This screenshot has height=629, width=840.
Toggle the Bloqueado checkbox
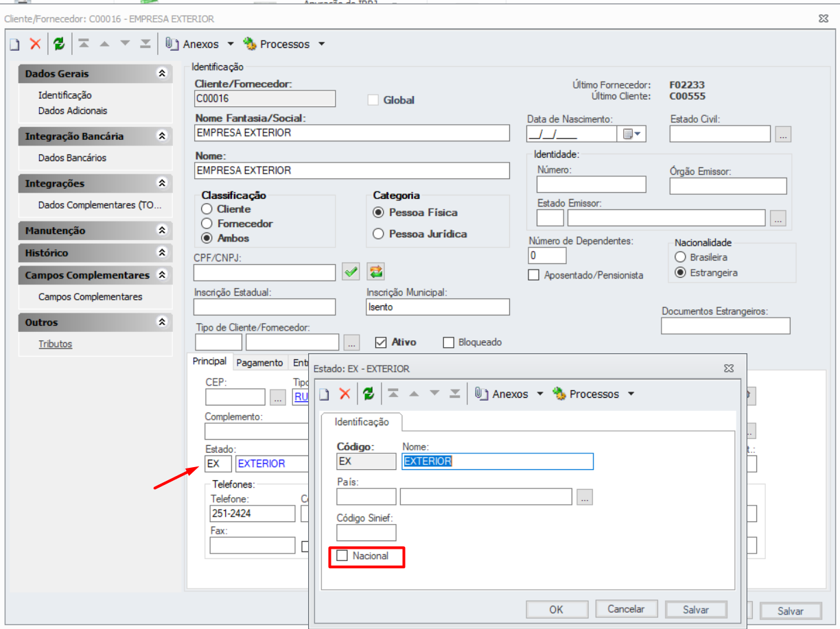[x=449, y=342]
